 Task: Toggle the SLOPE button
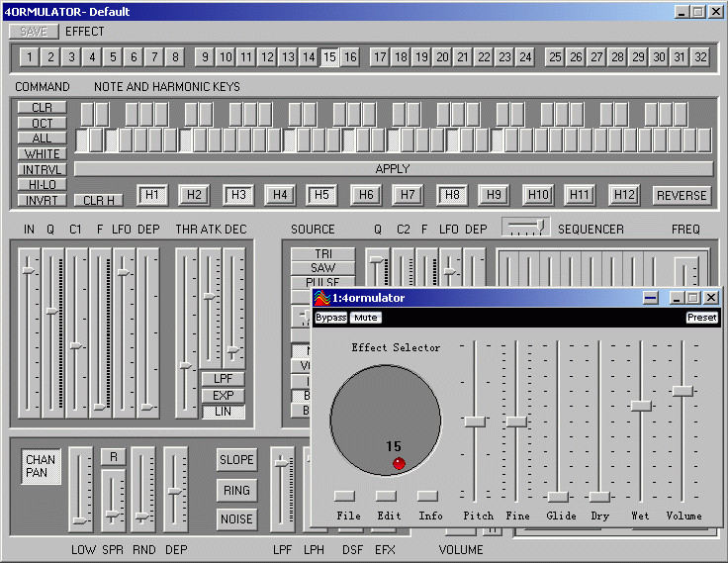236,460
